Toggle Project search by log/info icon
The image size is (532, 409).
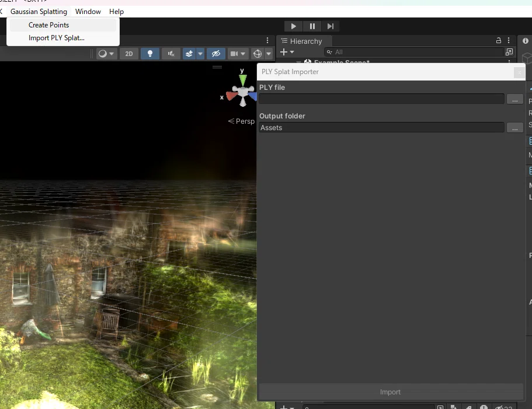(x=484, y=407)
